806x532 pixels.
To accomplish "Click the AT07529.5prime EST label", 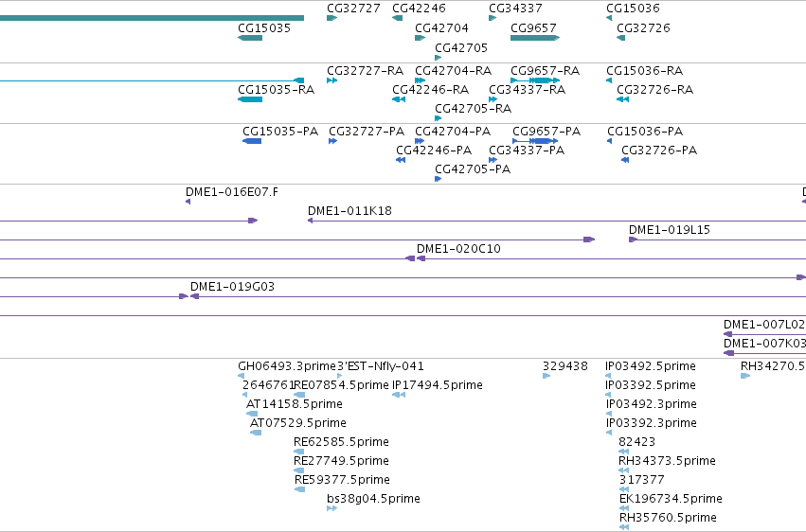I will (x=298, y=423).
